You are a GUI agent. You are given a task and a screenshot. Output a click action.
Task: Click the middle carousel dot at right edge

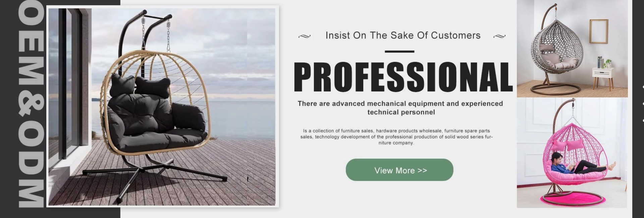click(643, 104)
